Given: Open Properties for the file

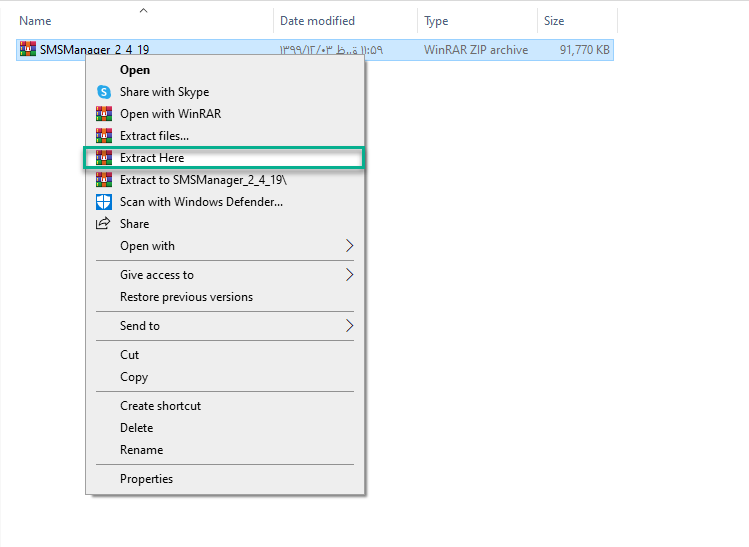Looking at the screenshot, I should [225, 479].
